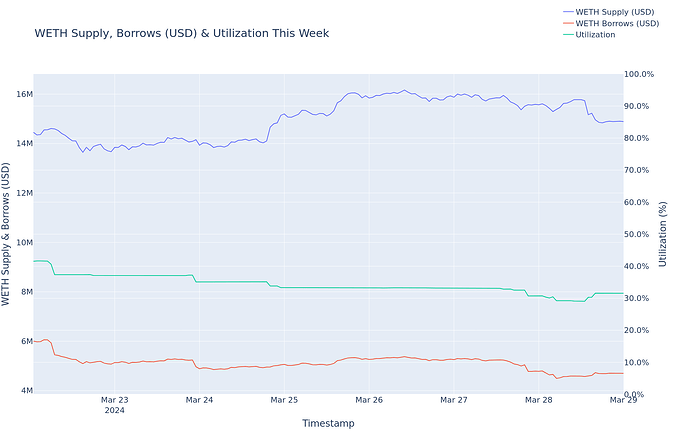Viewport: 690px width, 431px height.
Task: Click the 100.0% right axis tick label
Action: point(640,74)
